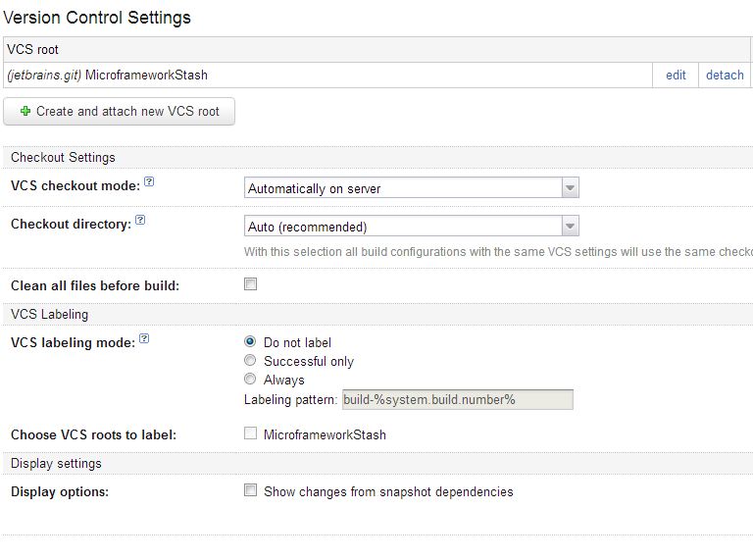This screenshot has width=753, height=560.
Task: Click help icon next to VCS labeling mode
Action: pos(144,338)
